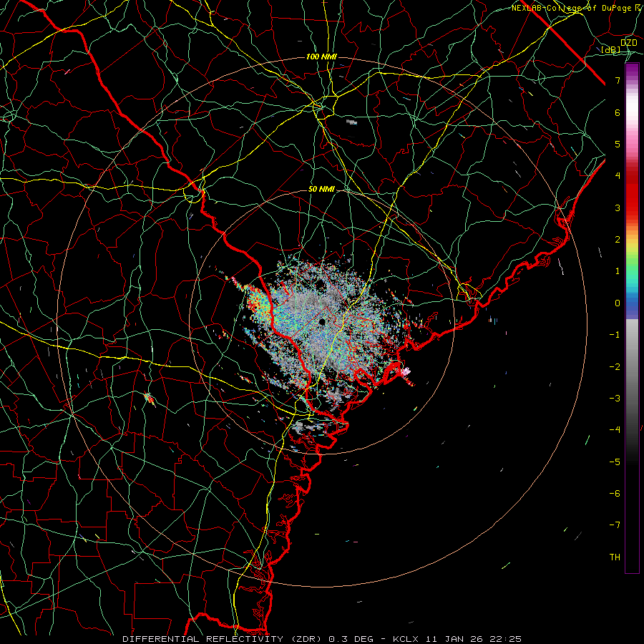Click the "[dB]" unit label

point(611,50)
